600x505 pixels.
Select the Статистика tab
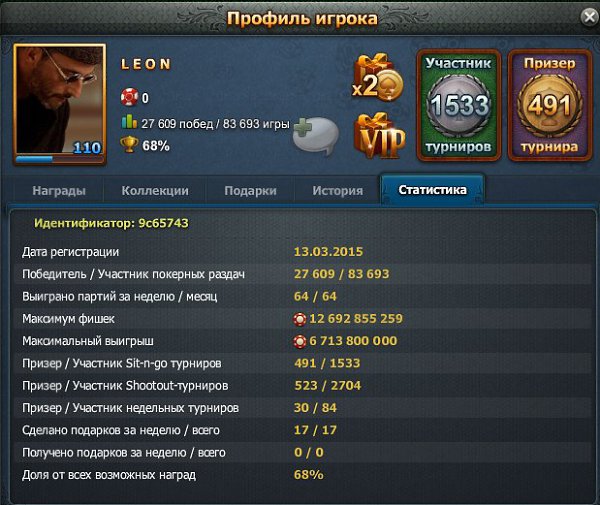coord(432,189)
